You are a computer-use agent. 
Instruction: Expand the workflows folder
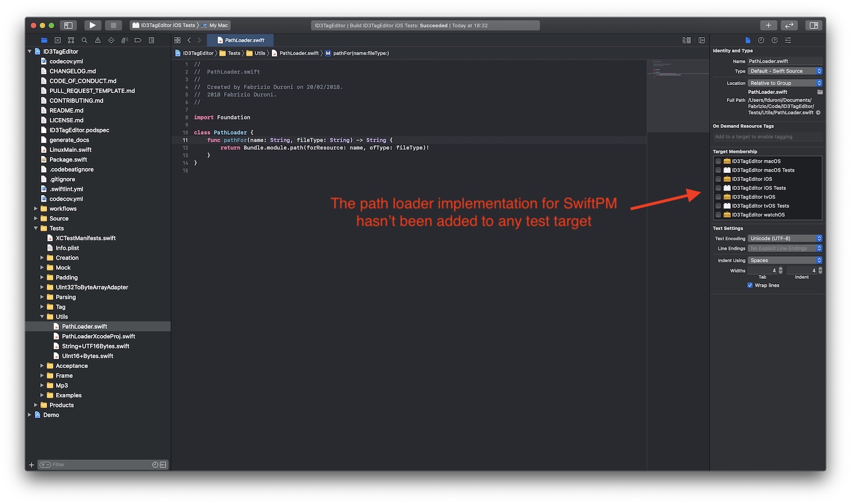36,209
